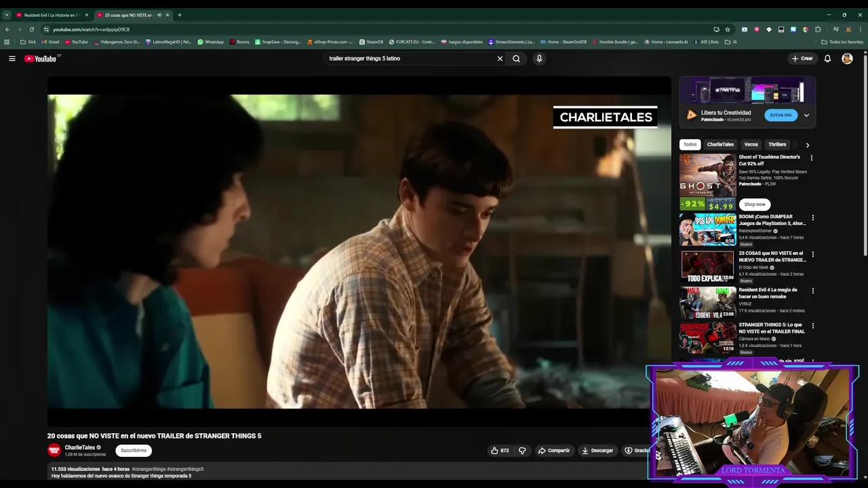Clear the YouTube search box text
This screenshot has width=868, height=488.
500,58
